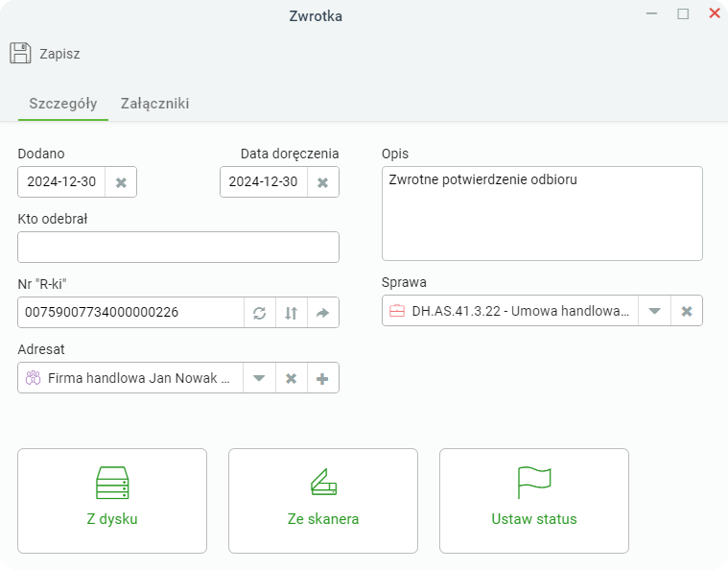The width and height of the screenshot is (728, 570).
Task: Close the Zwrotka window
Action: [715, 13]
